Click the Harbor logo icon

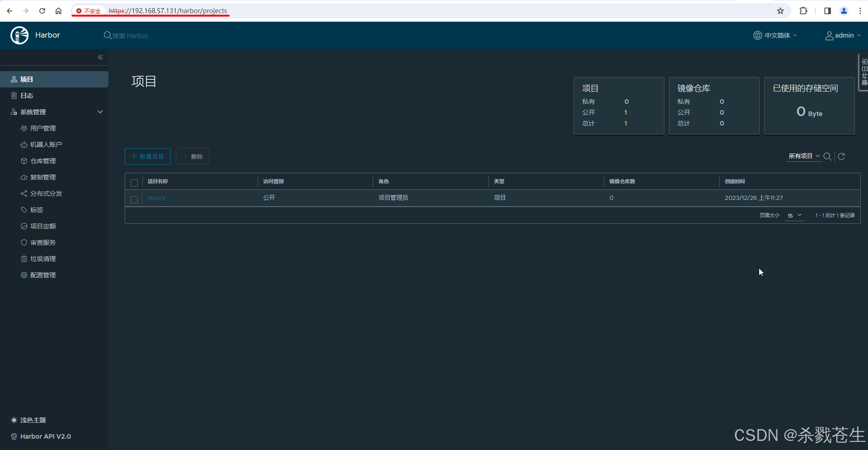click(x=20, y=35)
